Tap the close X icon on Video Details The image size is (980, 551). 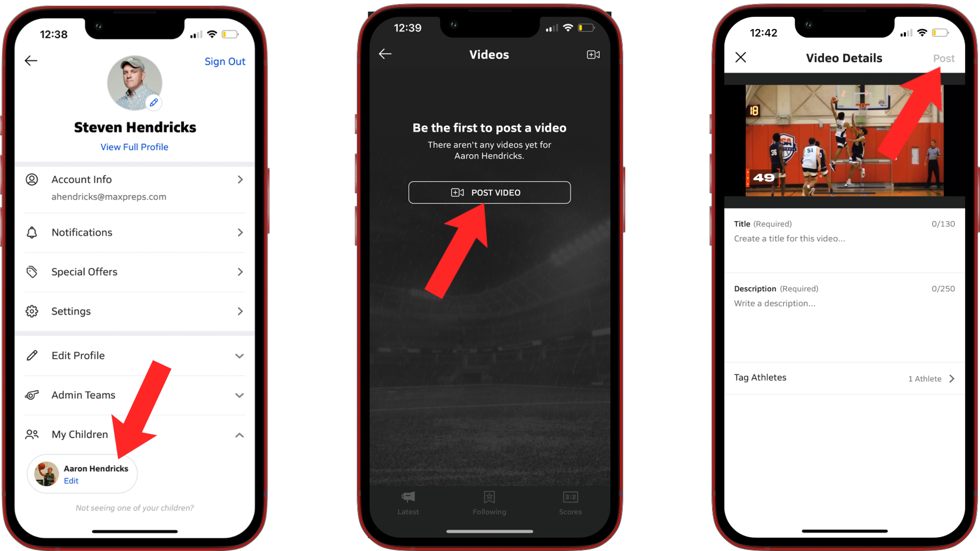(x=741, y=57)
